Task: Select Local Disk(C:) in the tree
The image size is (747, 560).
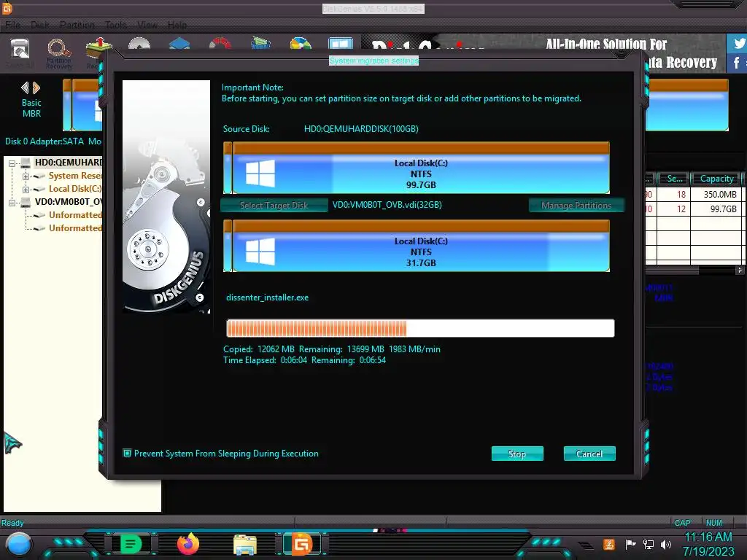Action: pyautogui.click(x=75, y=189)
